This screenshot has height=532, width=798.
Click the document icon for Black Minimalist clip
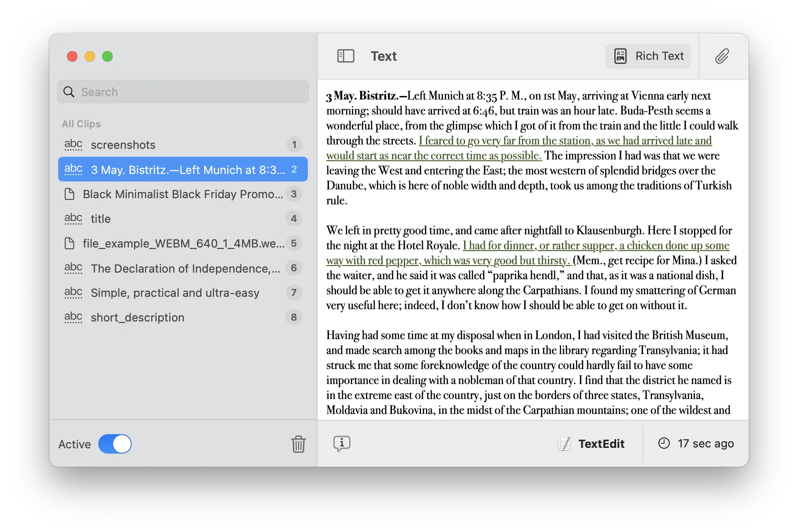click(x=70, y=194)
